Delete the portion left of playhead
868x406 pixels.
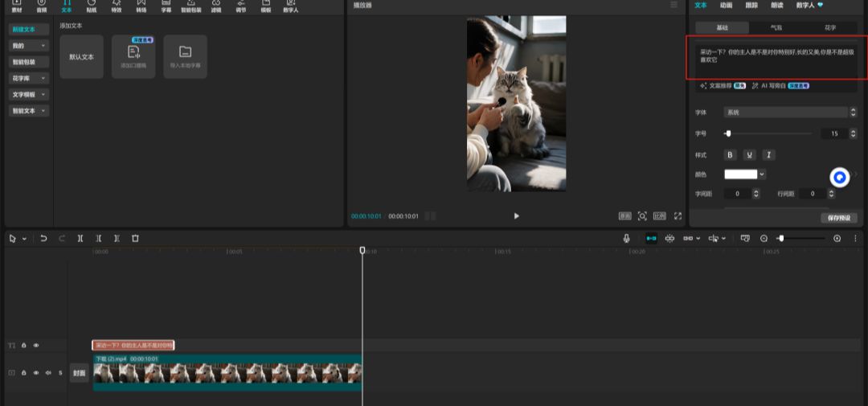click(99, 238)
